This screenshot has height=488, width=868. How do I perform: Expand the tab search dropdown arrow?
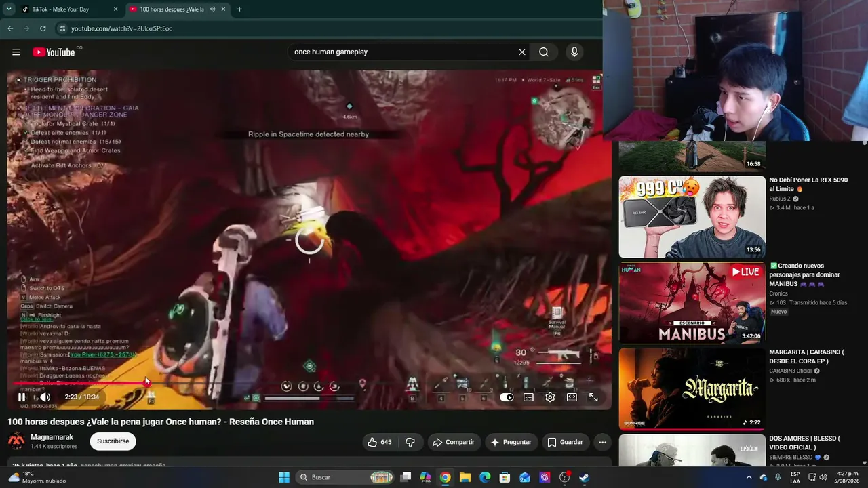(x=9, y=9)
